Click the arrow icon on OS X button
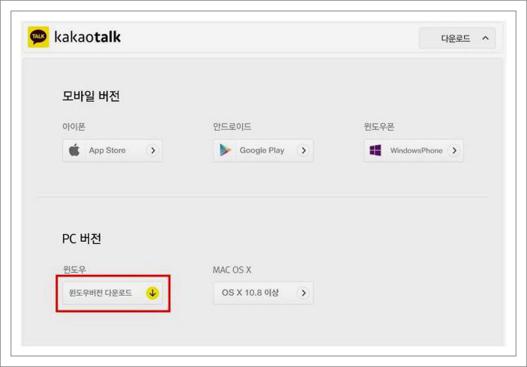Screen dimensions: 527x367 click(x=303, y=293)
